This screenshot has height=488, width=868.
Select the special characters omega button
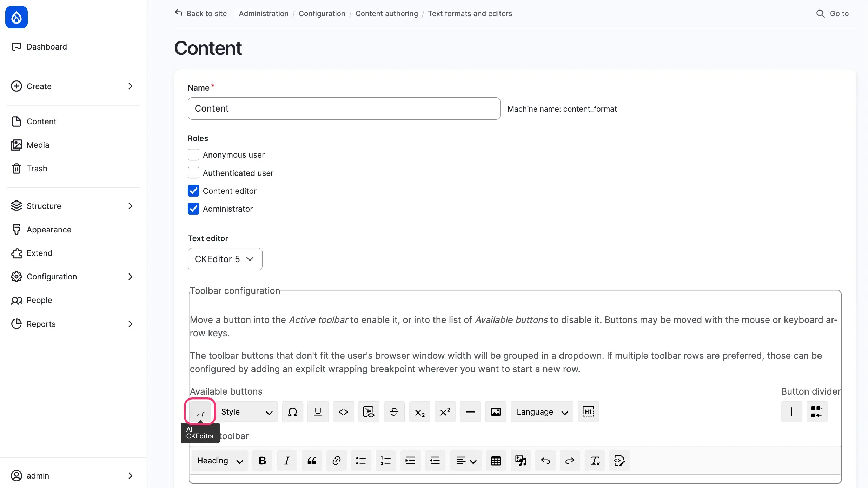(x=292, y=411)
